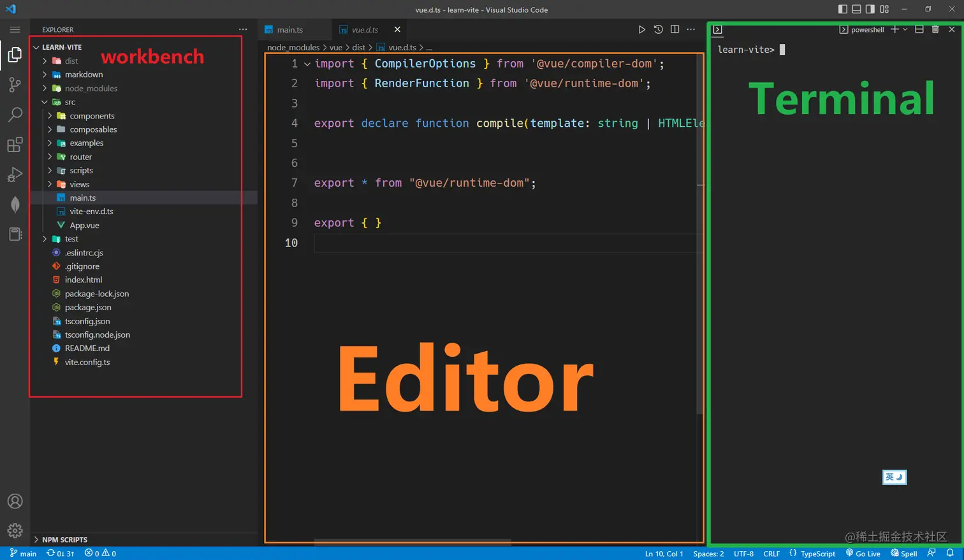Click CRLF end of line setting
This screenshot has height=560, width=964.
(771, 554)
